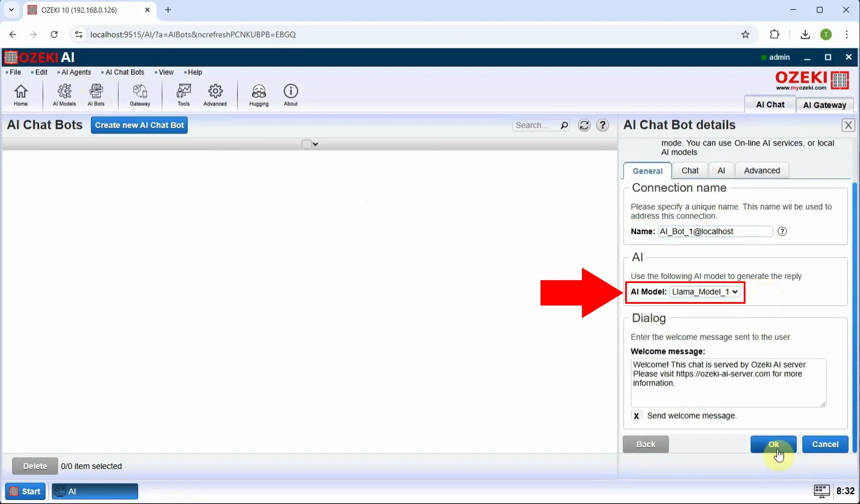
Task: Click the details panel vertical scrollbar
Action: [855, 316]
